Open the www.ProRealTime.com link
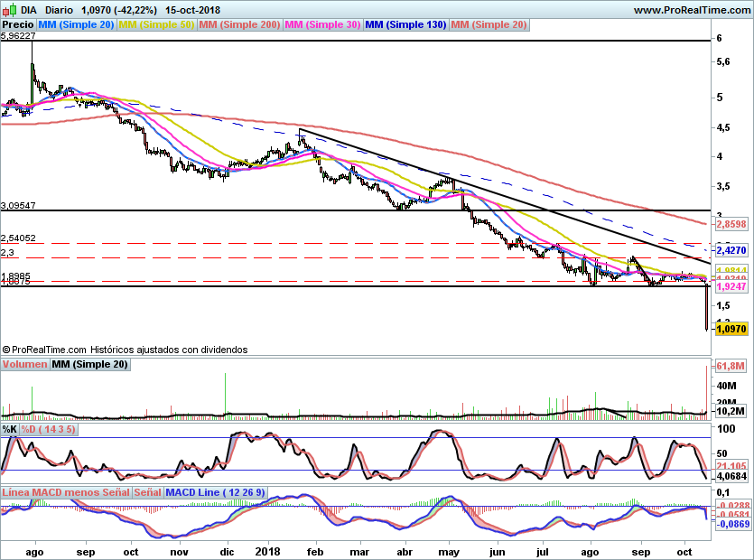The height and width of the screenshot is (560, 754). pos(692,10)
